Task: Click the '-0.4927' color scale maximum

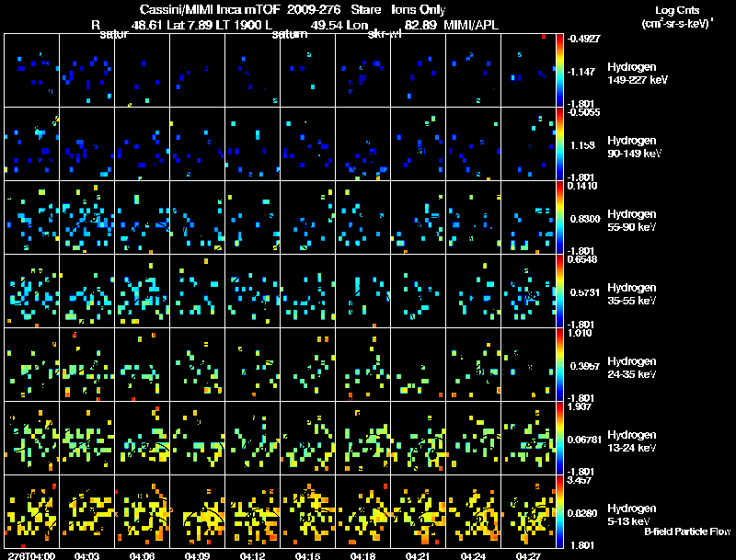Action: (x=583, y=39)
